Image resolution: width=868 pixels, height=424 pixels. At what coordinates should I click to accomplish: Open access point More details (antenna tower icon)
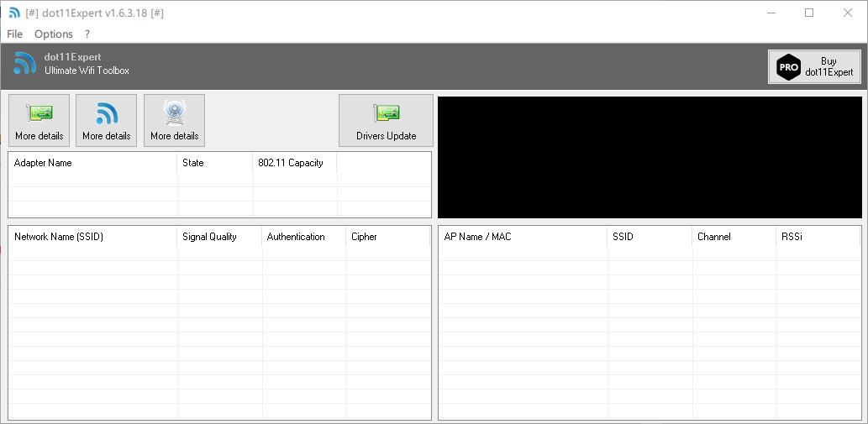175,121
